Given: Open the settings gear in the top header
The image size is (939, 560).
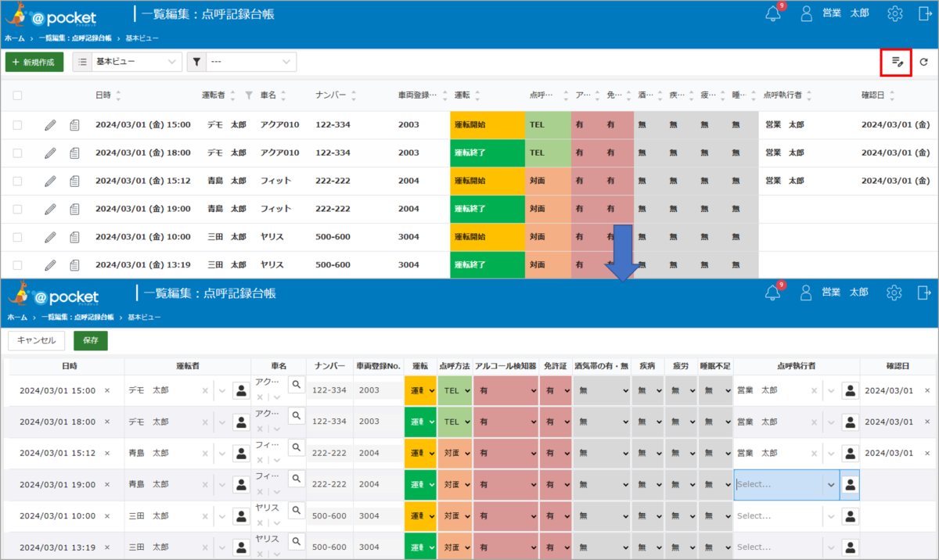Looking at the screenshot, I should [895, 13].
